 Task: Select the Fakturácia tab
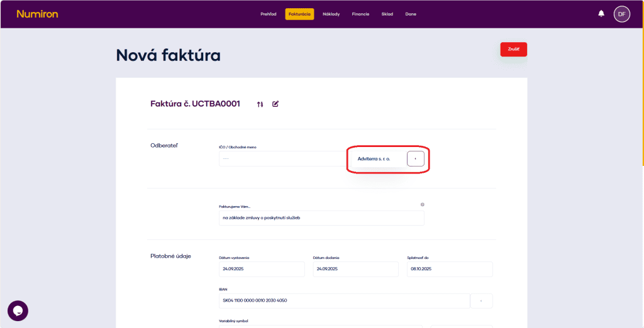pyautogui.click(x=300, y=14)
